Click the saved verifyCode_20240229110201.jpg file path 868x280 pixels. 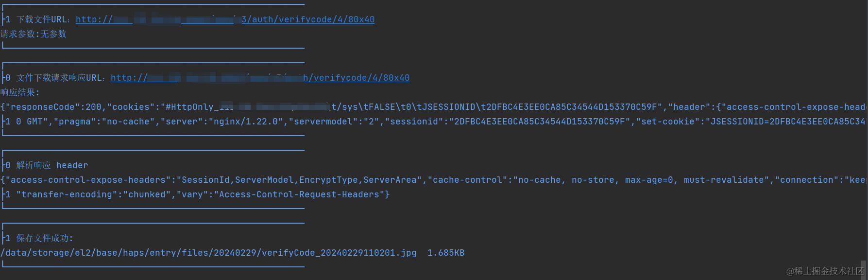[208, 253]
